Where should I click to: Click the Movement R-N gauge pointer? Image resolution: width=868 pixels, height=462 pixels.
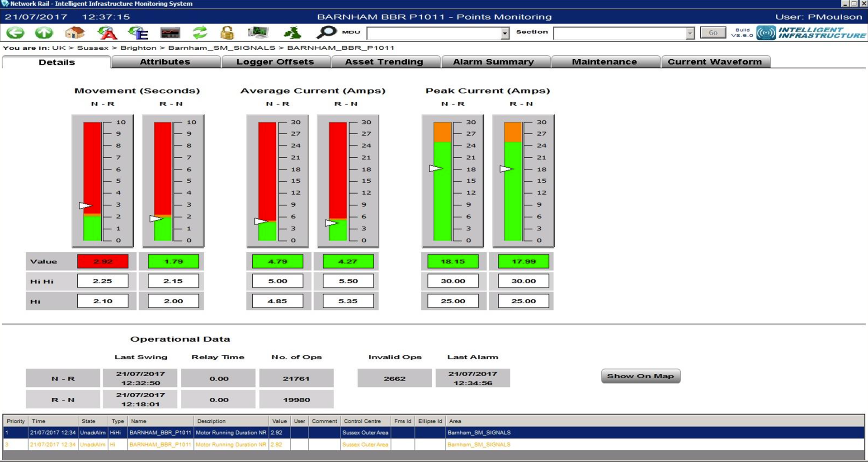pos(156,219)
